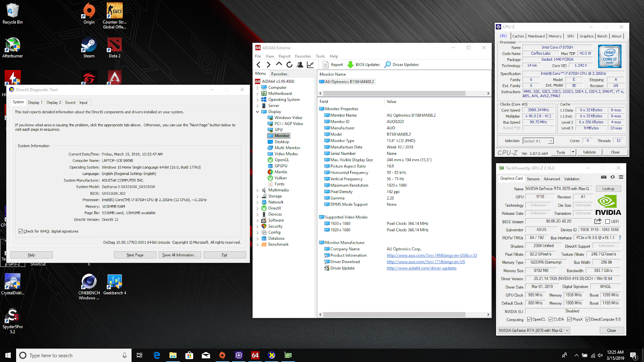This screenshot has width=644, height=362.
Task: Click the Type here to search box
Action: [74, 355]
